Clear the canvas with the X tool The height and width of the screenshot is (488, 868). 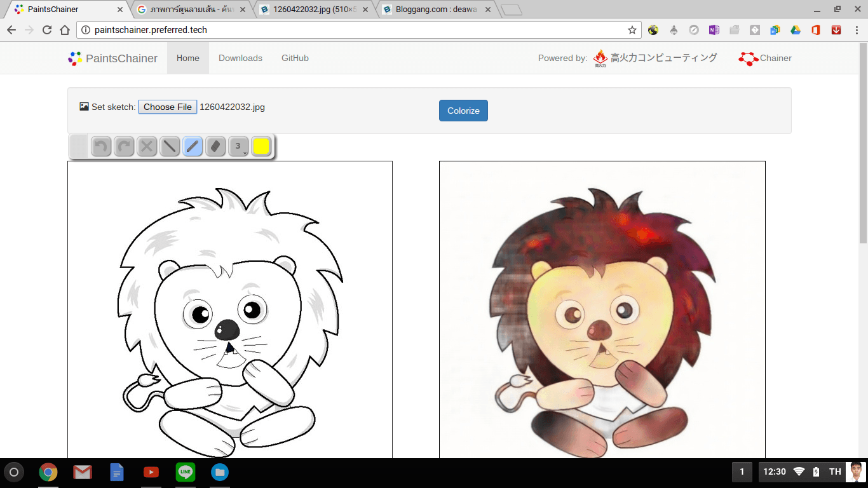[147, 147]
